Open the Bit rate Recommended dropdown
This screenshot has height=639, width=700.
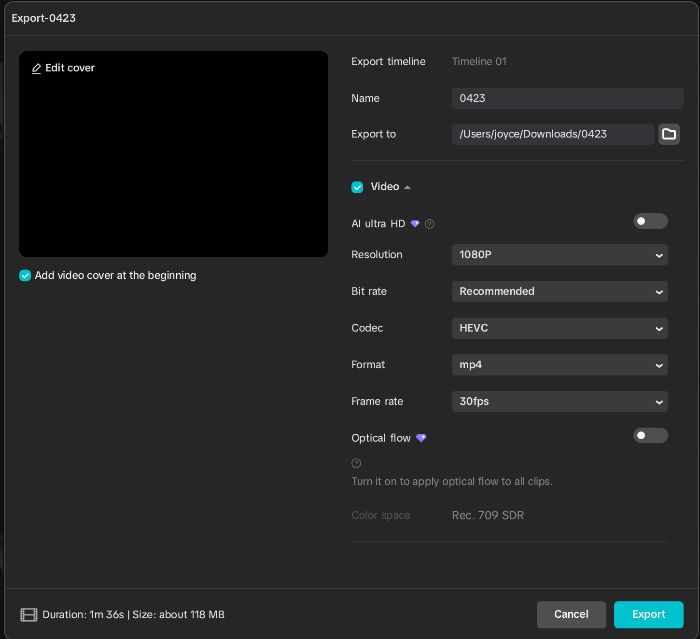click(x=559, y=292)
